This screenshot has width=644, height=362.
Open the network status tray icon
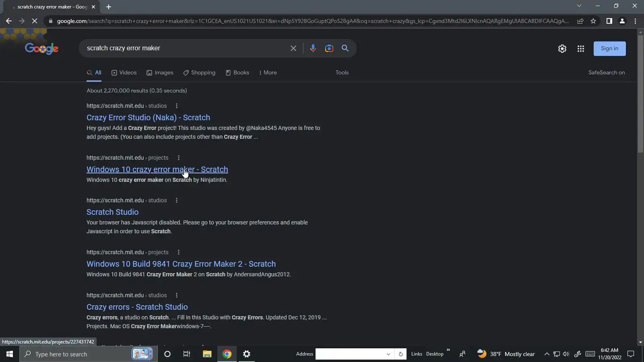(x=556, y=354)
